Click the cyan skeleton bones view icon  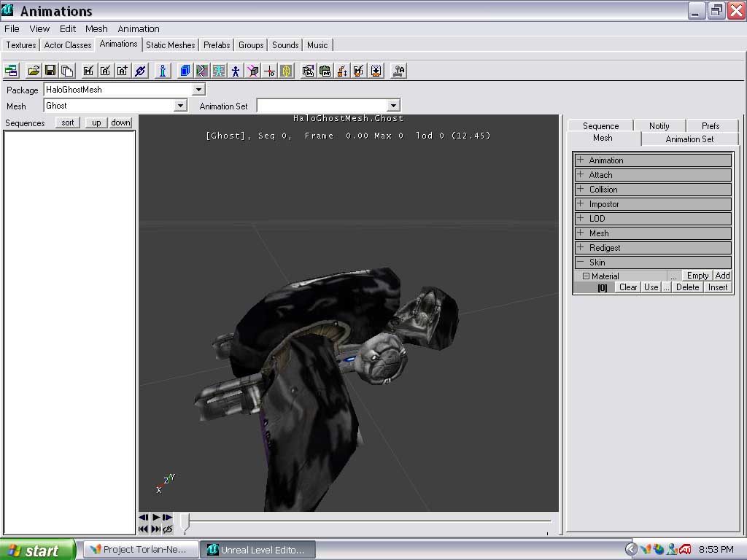point(219,71)
